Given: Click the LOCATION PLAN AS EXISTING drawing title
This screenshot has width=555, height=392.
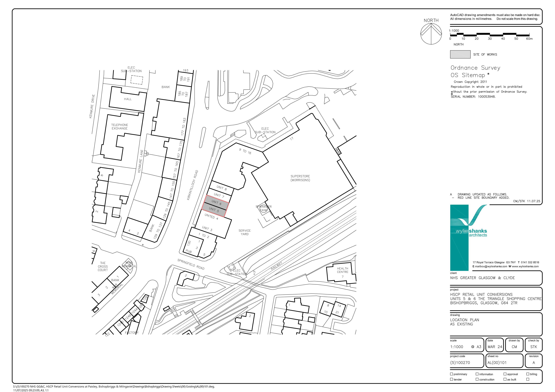Looking at the screenshot, I should (464, 322).
